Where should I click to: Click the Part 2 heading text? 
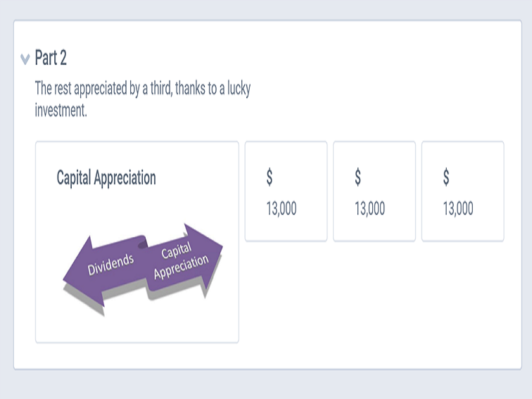pyautogui.click(x=51, y=58)
